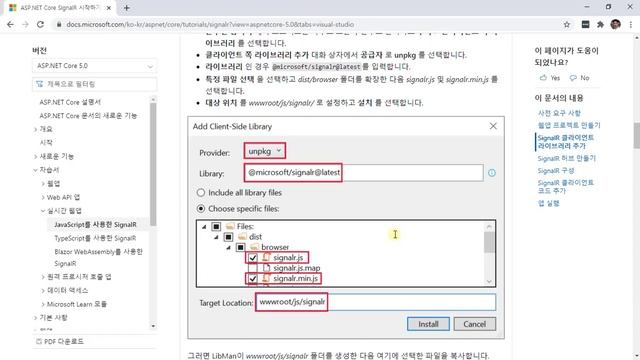
Task: Click the Yes thumbs-up feedback
Action: point(549,78)
